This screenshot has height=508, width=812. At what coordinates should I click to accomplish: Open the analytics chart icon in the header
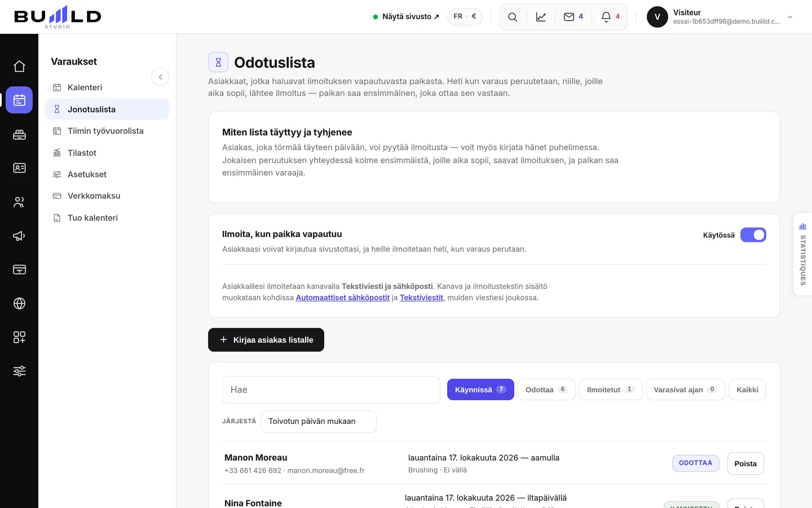(541, 17)
